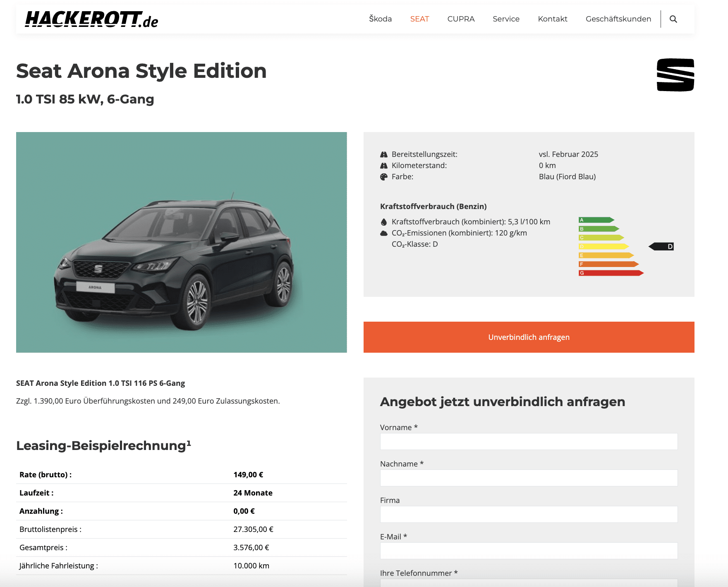Viewport: 728px width, 587px height.
Task: Click the heading 'Seat Arona Style Edition'
Action: (141, 71)
